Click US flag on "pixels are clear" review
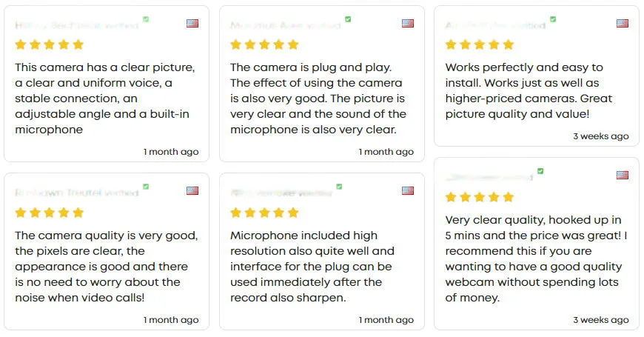Image resolution: width=644 pixels, height=337 pixels. pyautogui.click(x=192, y=190)
